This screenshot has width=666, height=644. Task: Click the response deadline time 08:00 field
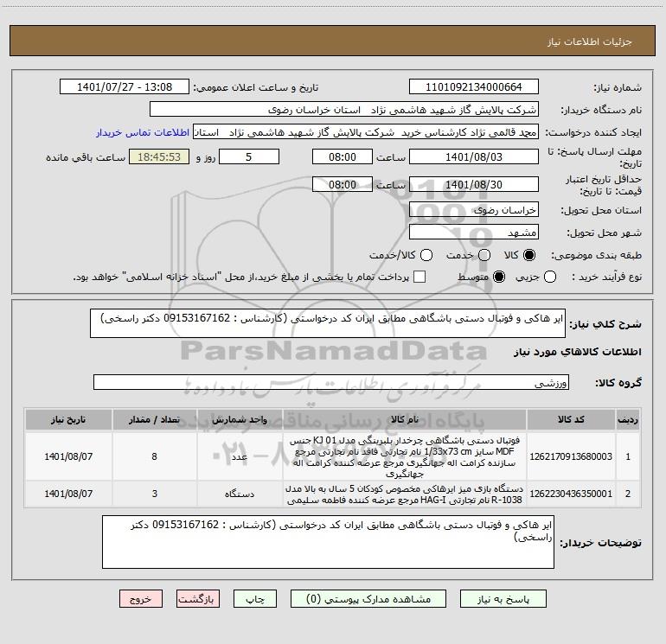[x=343, y=156]
